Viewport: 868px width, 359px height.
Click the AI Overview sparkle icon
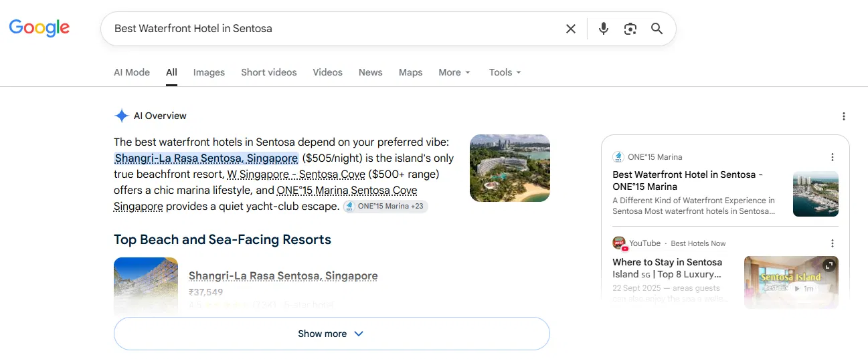121,116
